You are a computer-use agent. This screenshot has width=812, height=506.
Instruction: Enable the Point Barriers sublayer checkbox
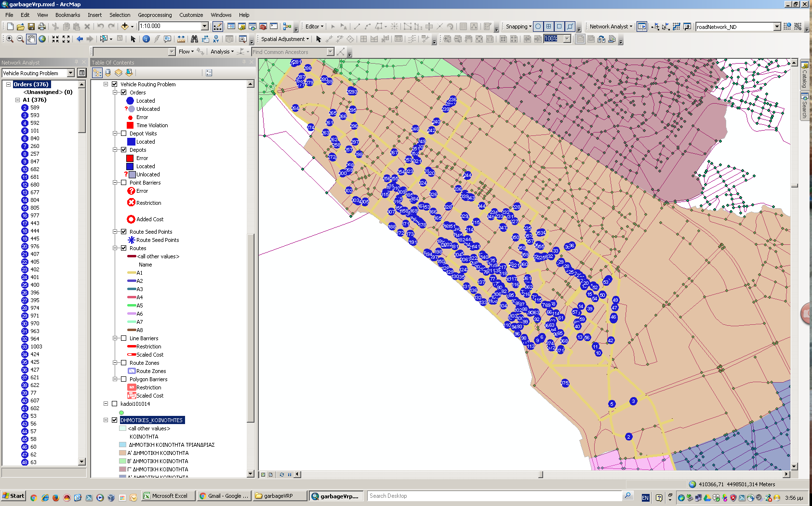point(124,183)
